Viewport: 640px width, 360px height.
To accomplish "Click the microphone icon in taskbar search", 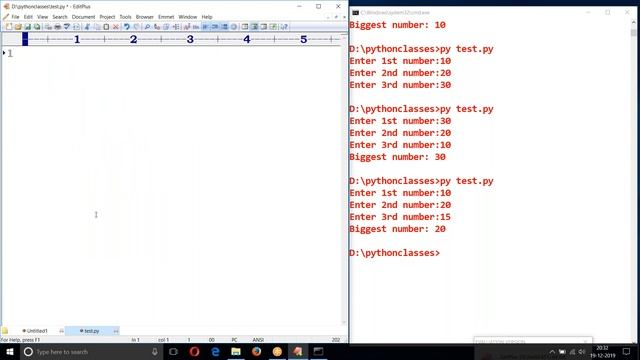I will point(155,351).
